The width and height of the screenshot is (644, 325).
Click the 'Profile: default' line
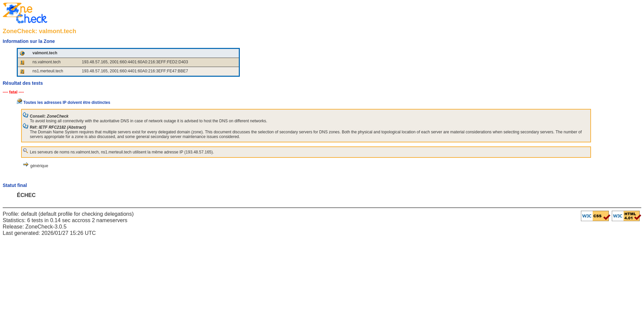click(x=68, y=214)
